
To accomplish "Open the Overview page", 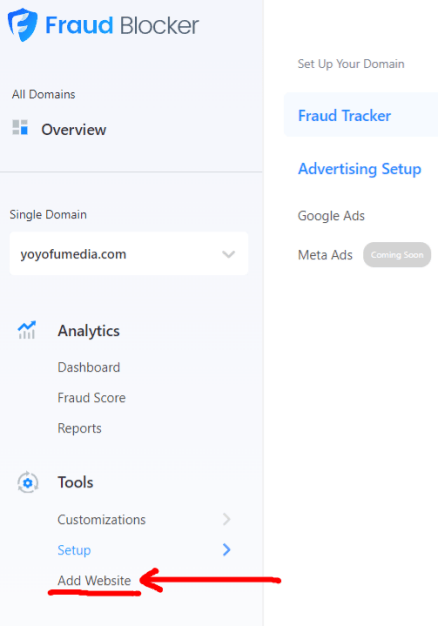I will (x=74, y=129).
